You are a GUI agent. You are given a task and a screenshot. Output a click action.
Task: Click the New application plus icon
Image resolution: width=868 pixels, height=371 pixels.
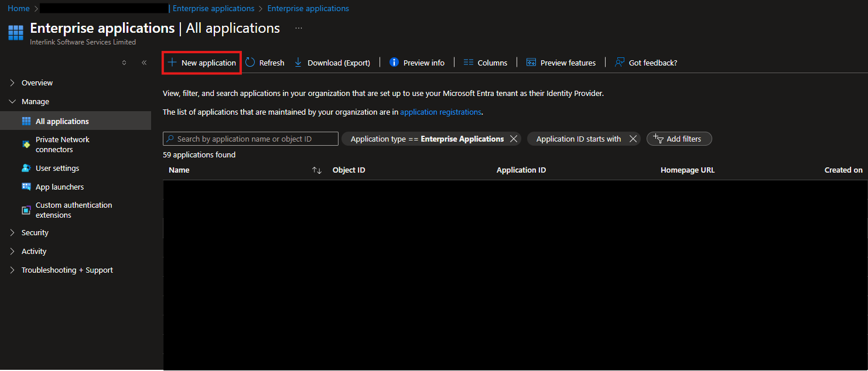172,63
